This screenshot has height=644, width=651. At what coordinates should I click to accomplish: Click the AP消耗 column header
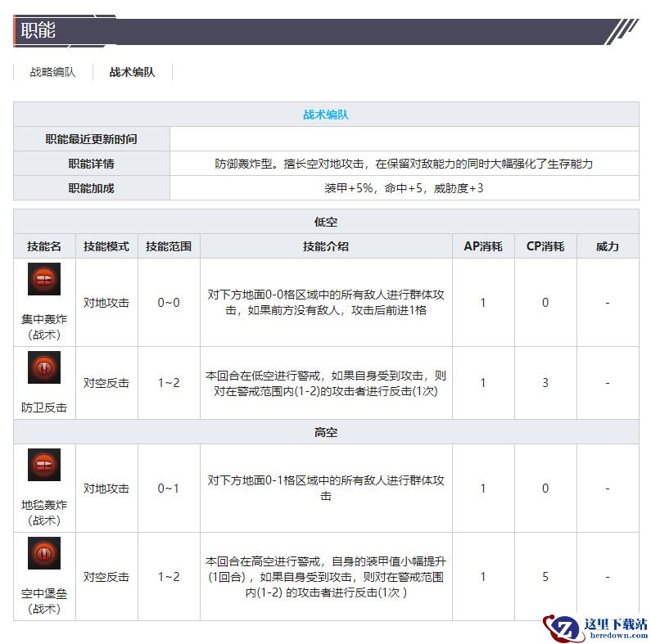(483, 246)
